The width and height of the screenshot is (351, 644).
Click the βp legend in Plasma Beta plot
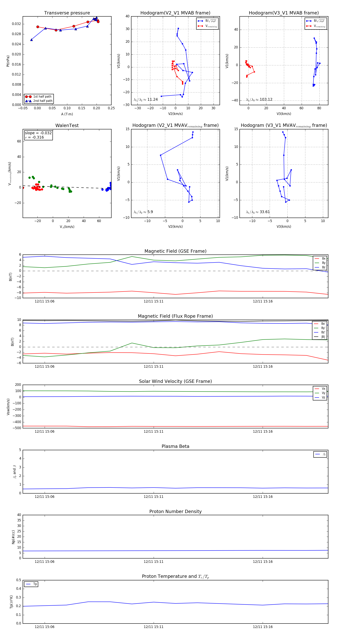click(320, 454)
